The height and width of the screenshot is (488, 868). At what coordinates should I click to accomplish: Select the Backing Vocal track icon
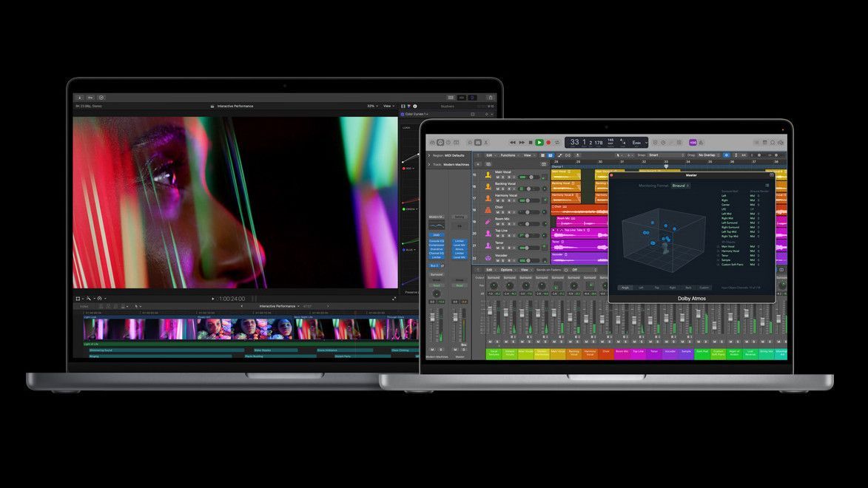pos(488,186)
